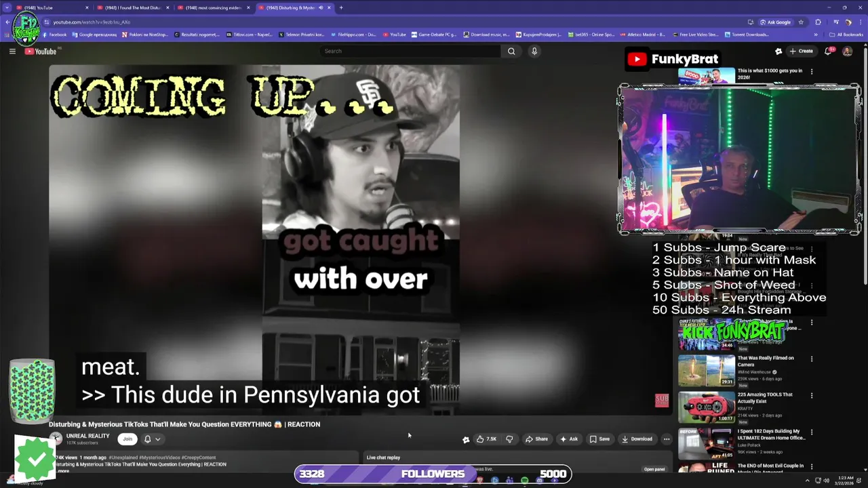Screen dimensions: 868x488
Task: Close the first YouTube tab
Action: 87,7
